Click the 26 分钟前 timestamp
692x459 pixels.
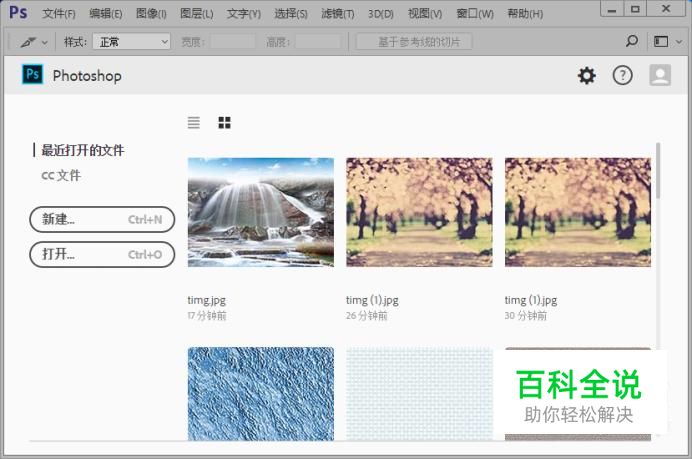(x=366, y=316)
